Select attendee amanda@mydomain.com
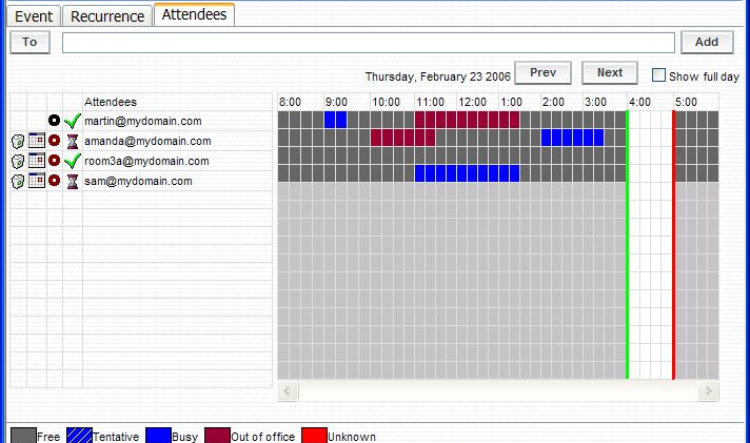 tap(147, 141)
